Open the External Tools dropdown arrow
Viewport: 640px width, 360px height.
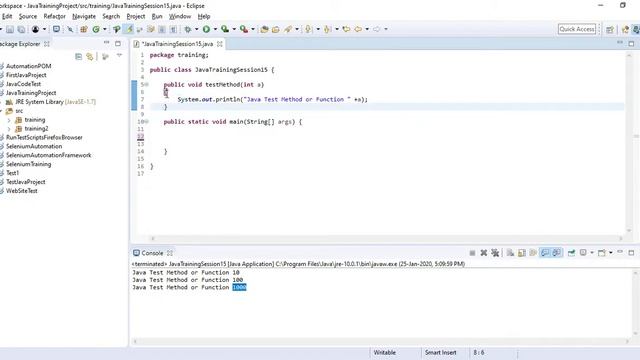click(x=253, y=29)
